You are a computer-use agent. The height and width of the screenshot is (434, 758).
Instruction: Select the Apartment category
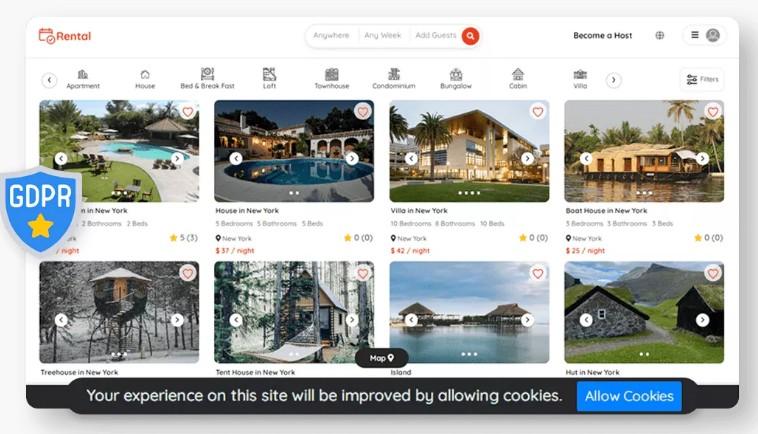click(83, 79)
